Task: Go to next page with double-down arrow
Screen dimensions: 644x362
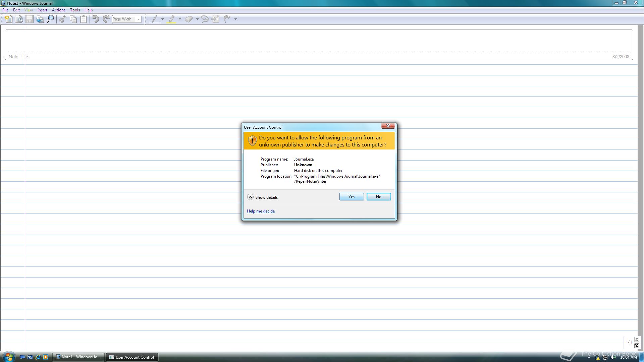Action: pos(637,346)
